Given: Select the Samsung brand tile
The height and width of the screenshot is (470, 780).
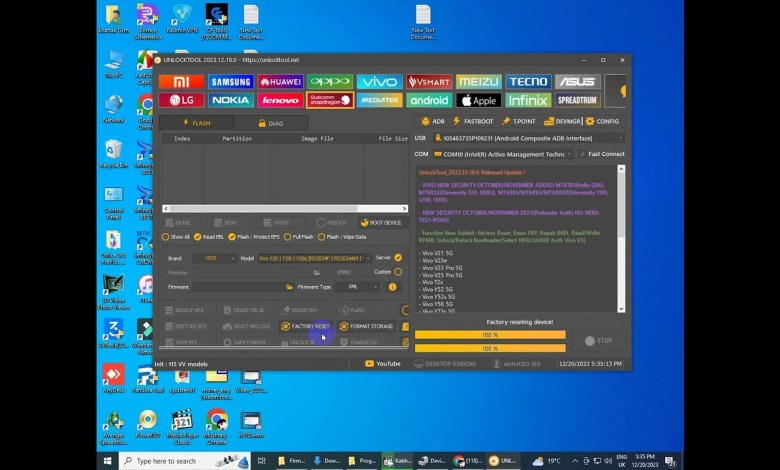Looking at the screenshot, I should point(231,82).
